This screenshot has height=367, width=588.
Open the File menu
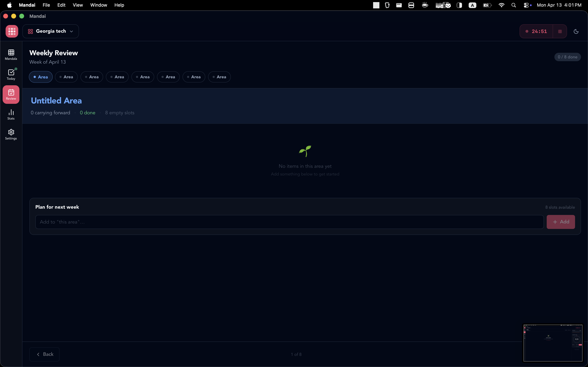pos(46,5)
